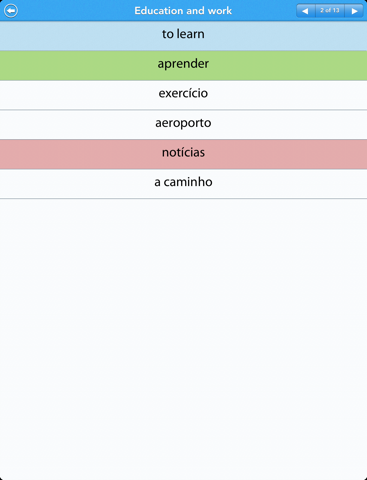Select the last list item a caminho
Screen dimensions: 367x480
(183, 184)
